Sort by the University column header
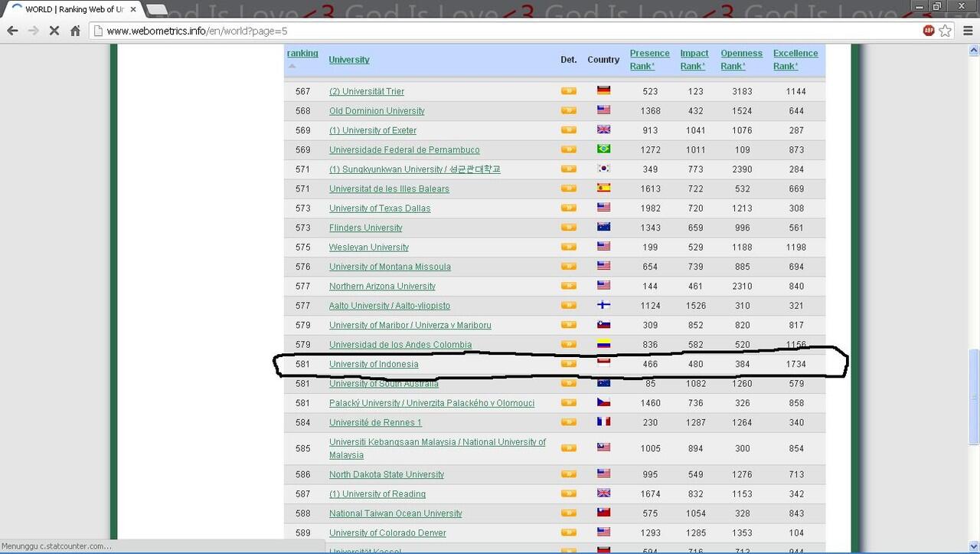The height and width of the screenshot is (554, 980). (349, 60)
